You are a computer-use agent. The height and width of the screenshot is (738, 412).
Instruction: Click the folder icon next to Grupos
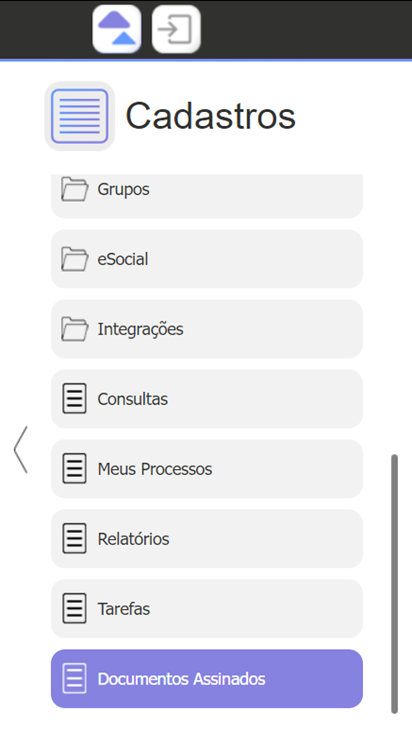74,189
